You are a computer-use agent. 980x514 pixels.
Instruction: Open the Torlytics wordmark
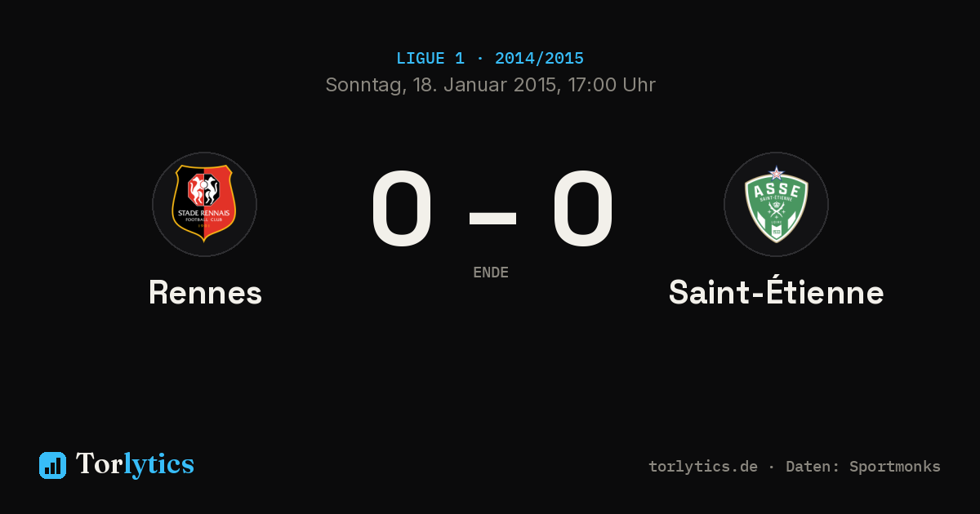pyautogui.click(x=135, y=464)
